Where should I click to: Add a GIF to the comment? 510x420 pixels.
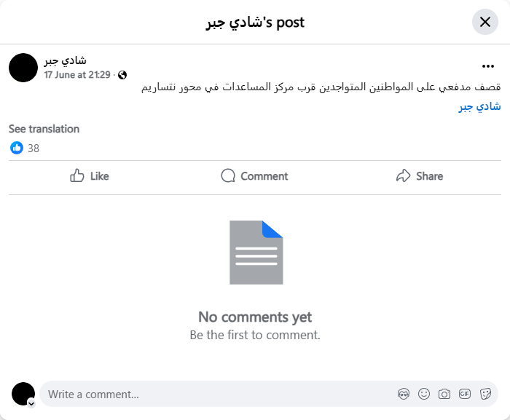(465, 394)
